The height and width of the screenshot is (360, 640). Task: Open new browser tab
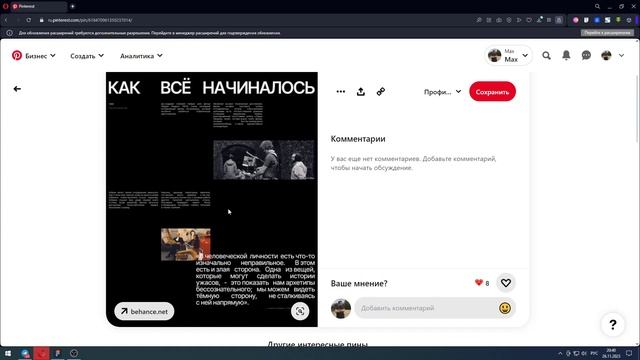[72, 7]
